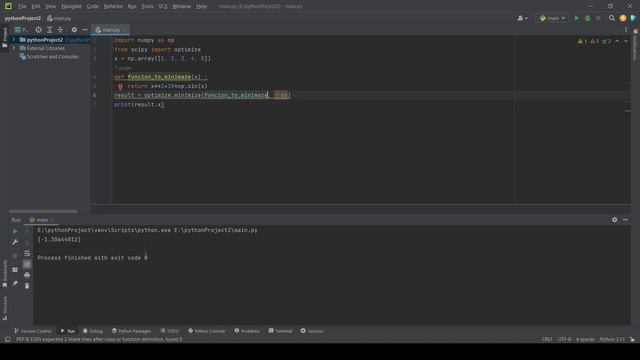Open the VCS menu

[x=163, y=6]
